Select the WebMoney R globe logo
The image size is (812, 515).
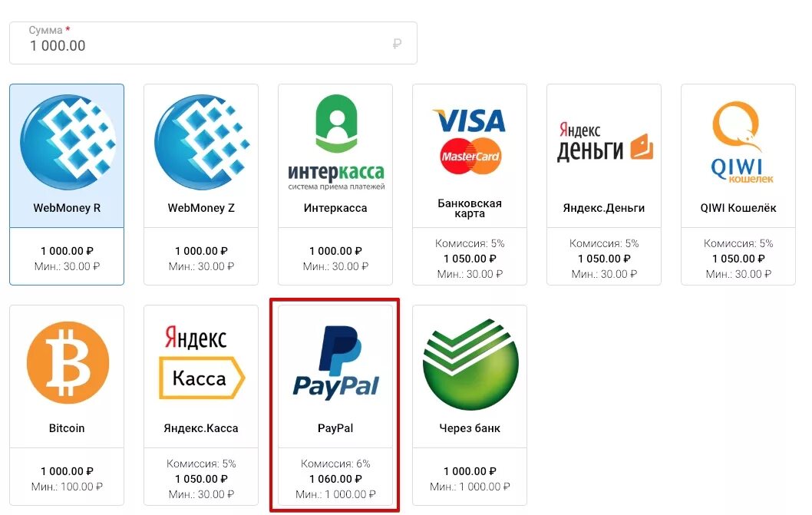(x=68, y=142)
